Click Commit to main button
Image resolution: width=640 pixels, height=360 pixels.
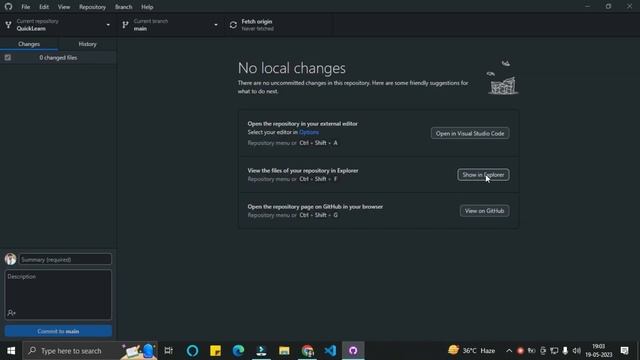(x=58, y=331)
